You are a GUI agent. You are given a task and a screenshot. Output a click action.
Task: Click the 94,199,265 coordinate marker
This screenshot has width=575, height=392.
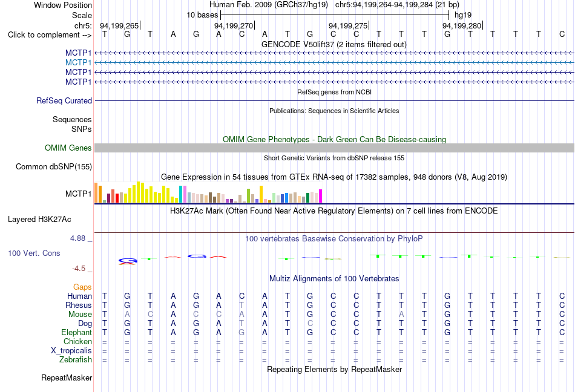click(119, 25)
